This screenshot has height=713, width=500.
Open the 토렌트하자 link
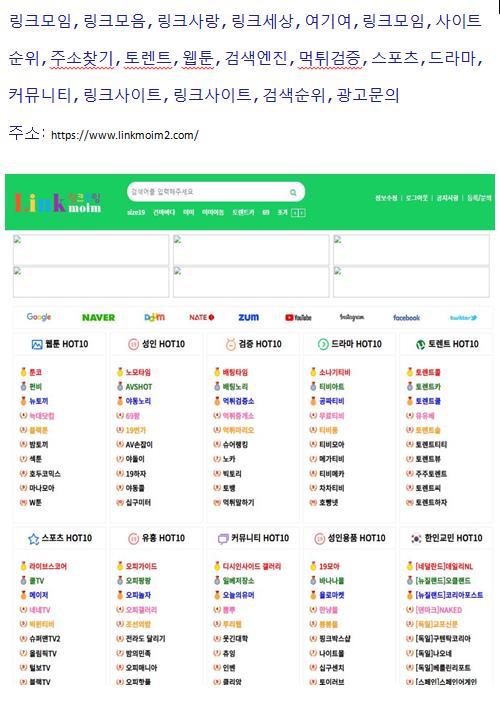[x=431, y=503]
